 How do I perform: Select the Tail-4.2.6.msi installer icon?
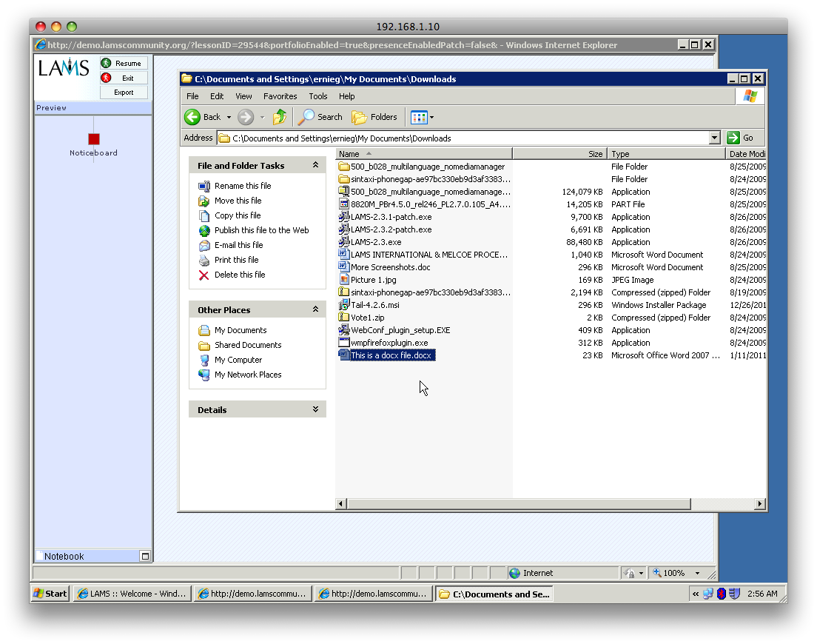[x=344, y=305]
